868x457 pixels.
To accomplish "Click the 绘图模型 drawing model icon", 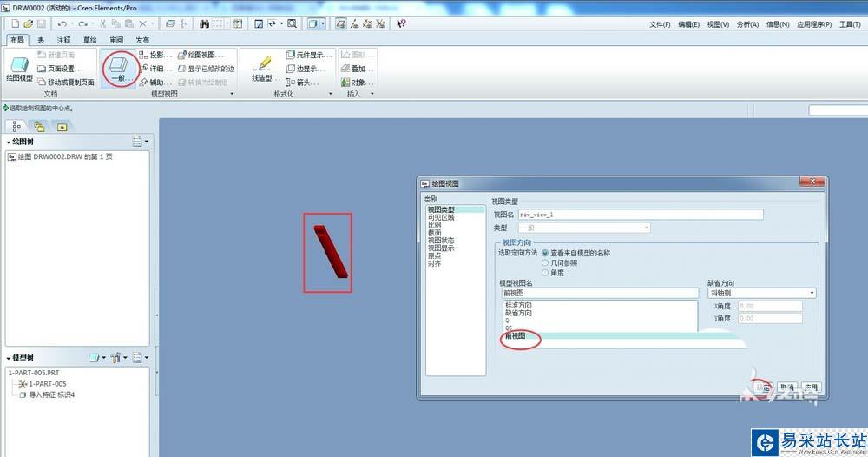I will tap(19, 70).
